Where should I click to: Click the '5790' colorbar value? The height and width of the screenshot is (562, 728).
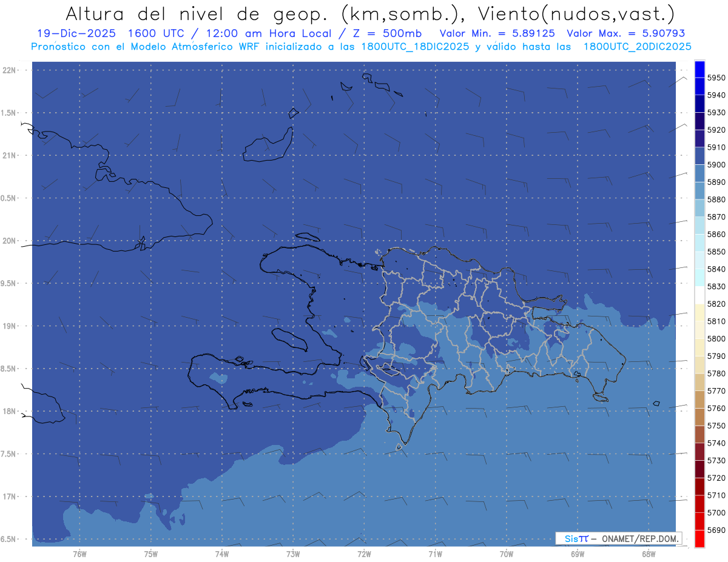click(716, 356)
